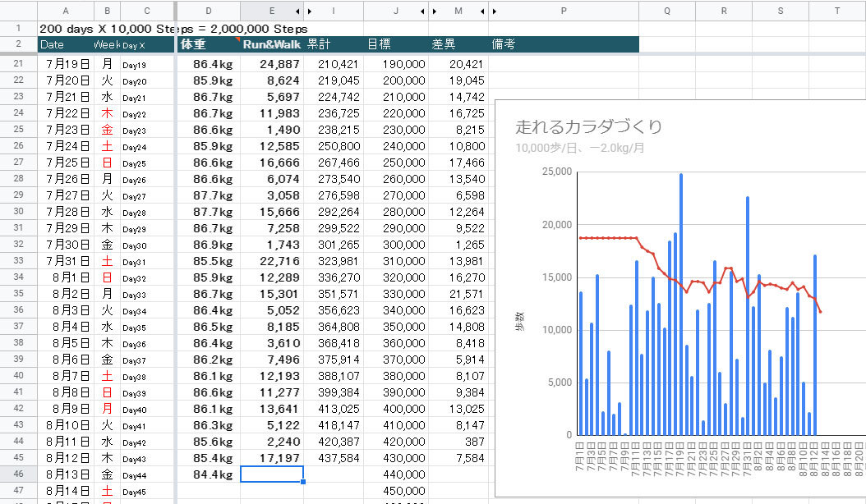Select target cell '440,000'
The height and width of the screenshot is (504, 866).
click(396, 474)
